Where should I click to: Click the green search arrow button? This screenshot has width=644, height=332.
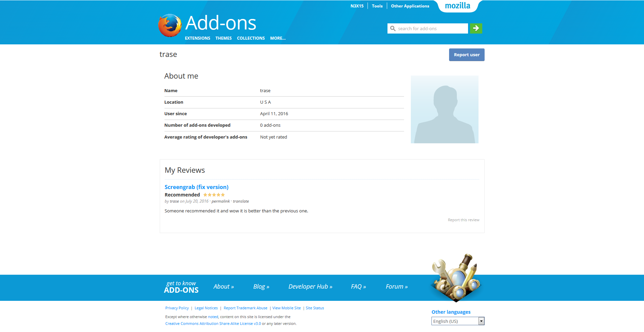click(476, 28)
